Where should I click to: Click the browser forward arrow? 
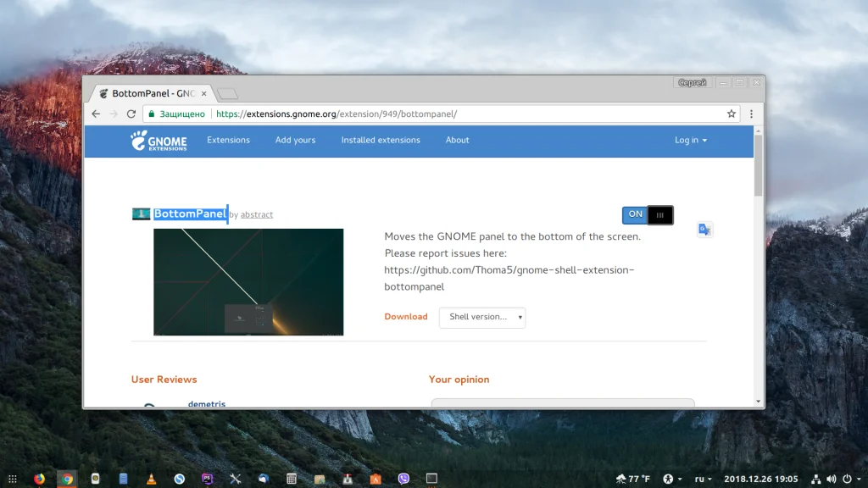114,114
